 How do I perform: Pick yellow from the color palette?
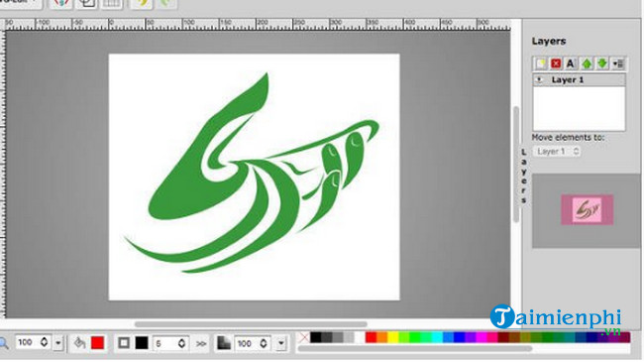click(x=393, y=338)
